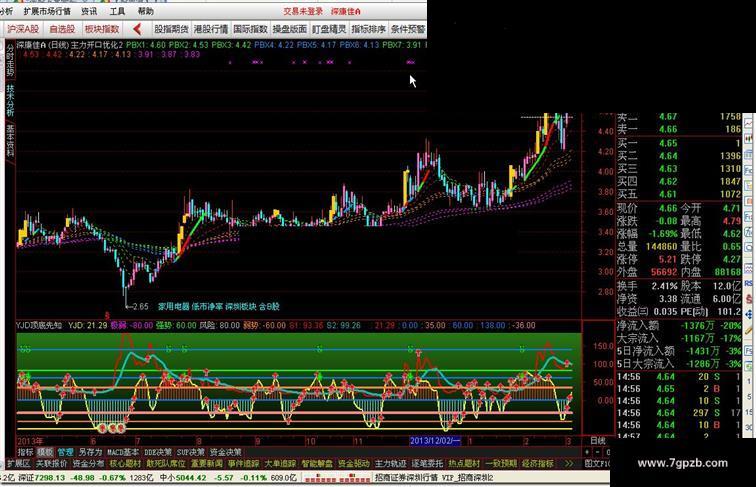Click 另存为 in indicator tab row
The width and height of the screenshot is (756, 487).
click(90, 452)
